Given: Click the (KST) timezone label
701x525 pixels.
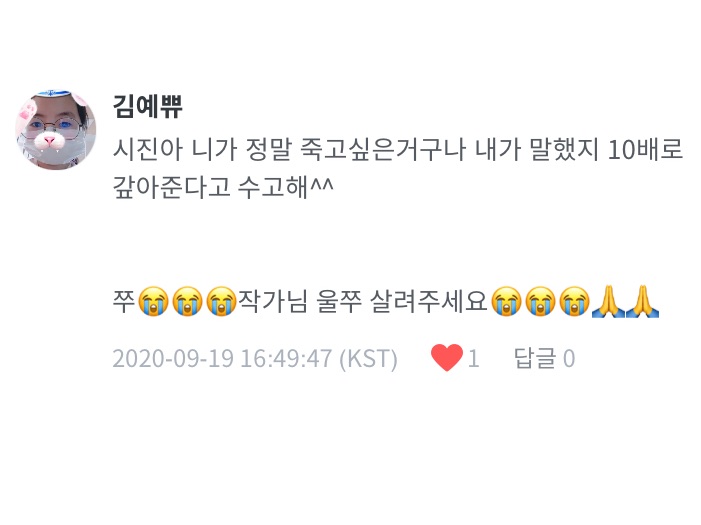Looking at the screenshot, I should pyautogui.click(x=368, y=359).
